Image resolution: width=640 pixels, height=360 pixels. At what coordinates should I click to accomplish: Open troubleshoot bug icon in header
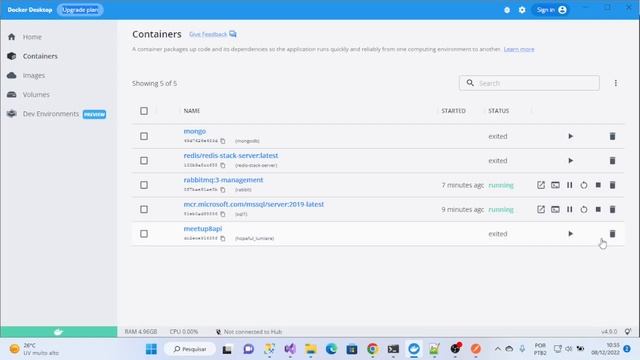pos(507,10)
